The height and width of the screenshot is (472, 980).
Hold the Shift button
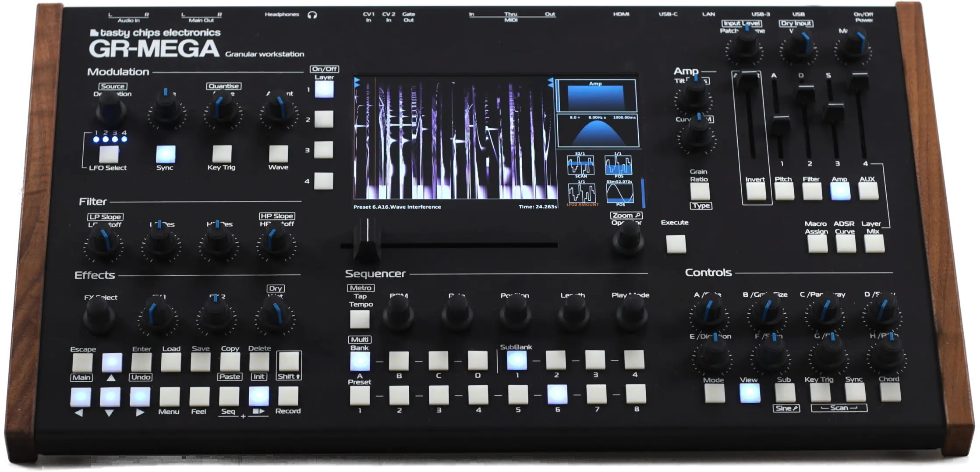(x=289, y=362)
